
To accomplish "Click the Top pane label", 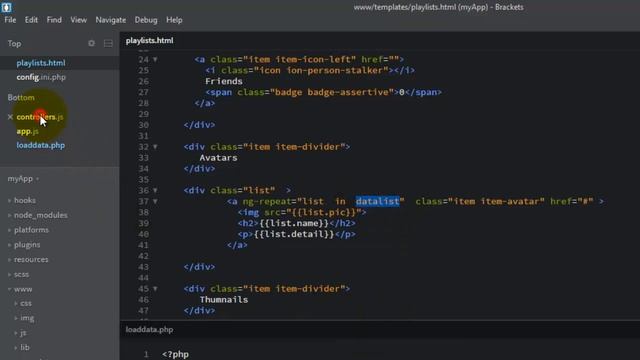I will pyautogui.click(x=14, y=44).
